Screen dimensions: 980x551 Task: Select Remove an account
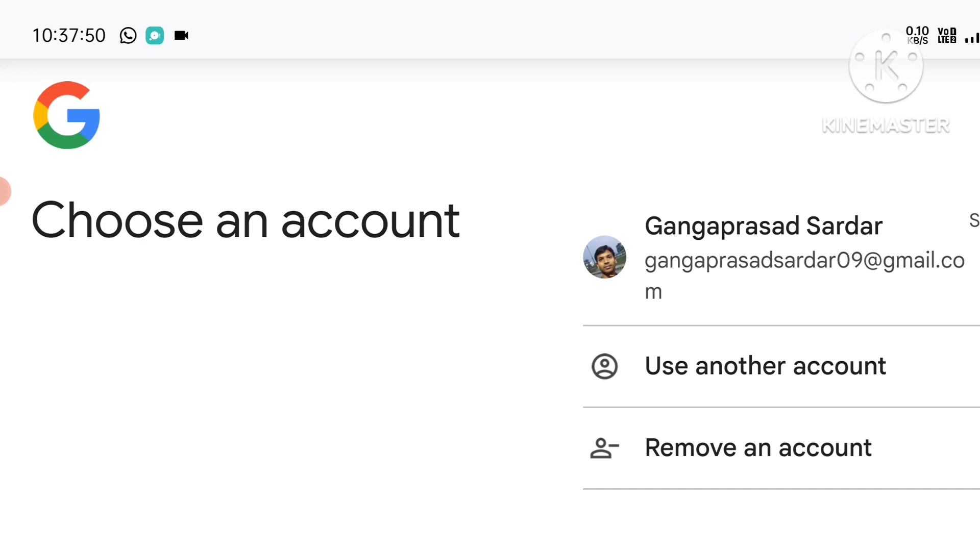[x=781, y=448]
